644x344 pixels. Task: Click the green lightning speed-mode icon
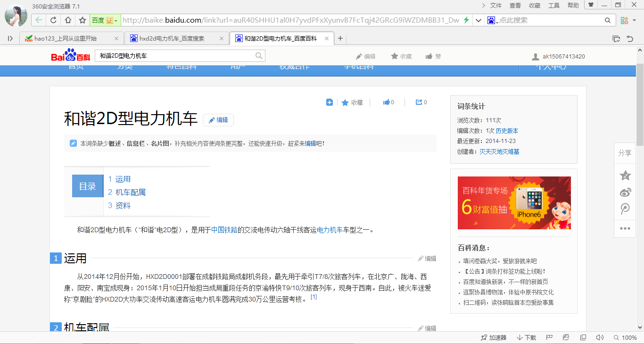[x=466, y=20]
